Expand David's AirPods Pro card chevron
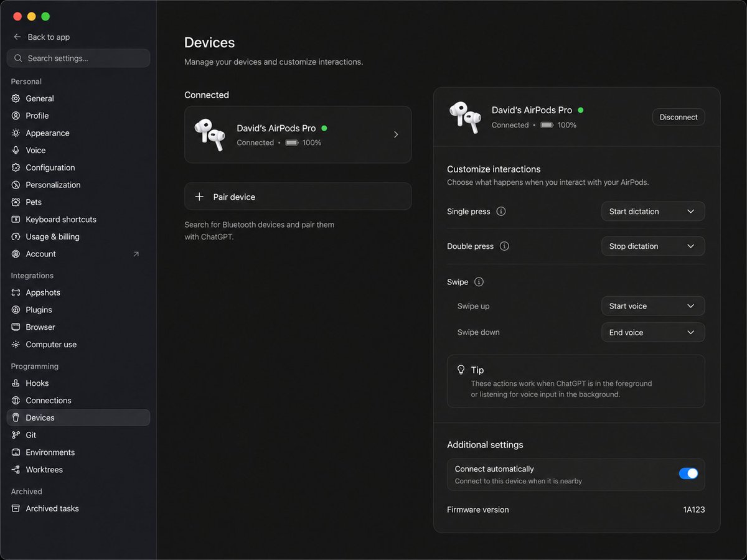This screenshot has height=560, width=747. [396, 134]
